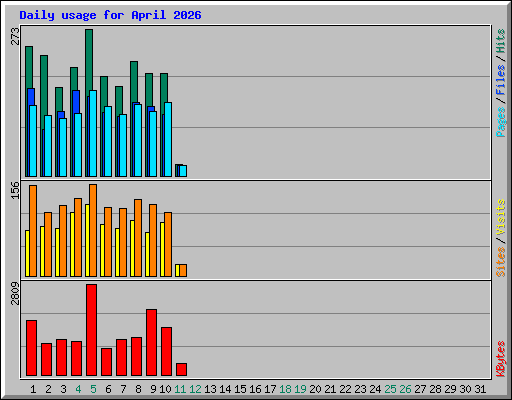Select the red KBytes bar for day 9
Screen dimensions: 512x400
(151, 342)
